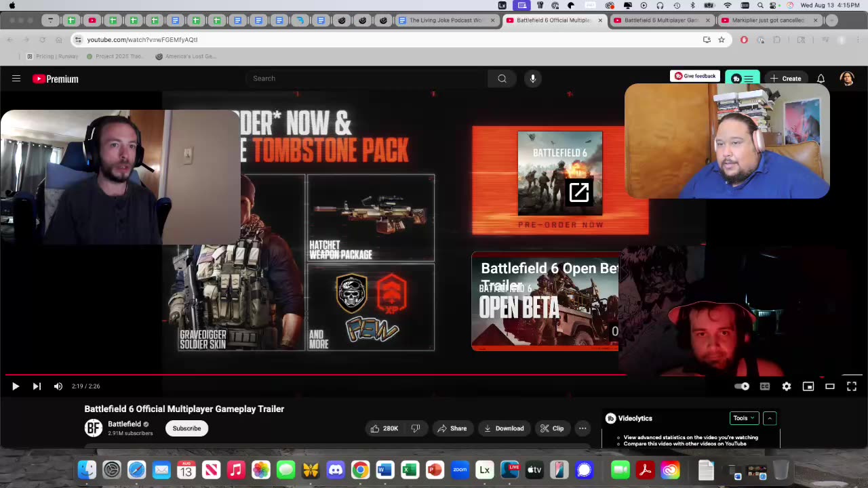The height and width of the screenshot is (488, 868).
Task: Toggle the autoplay switch
Action: (x=742, y=386)
